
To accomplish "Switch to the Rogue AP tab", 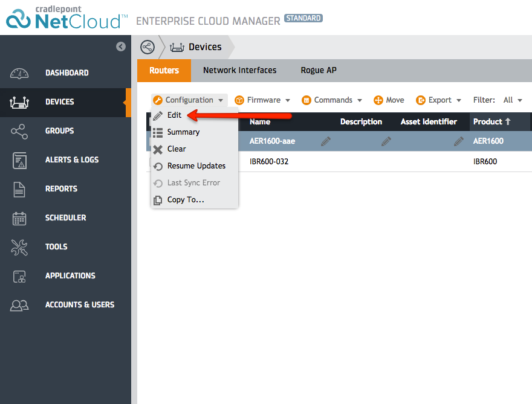I will click(319, 71).
